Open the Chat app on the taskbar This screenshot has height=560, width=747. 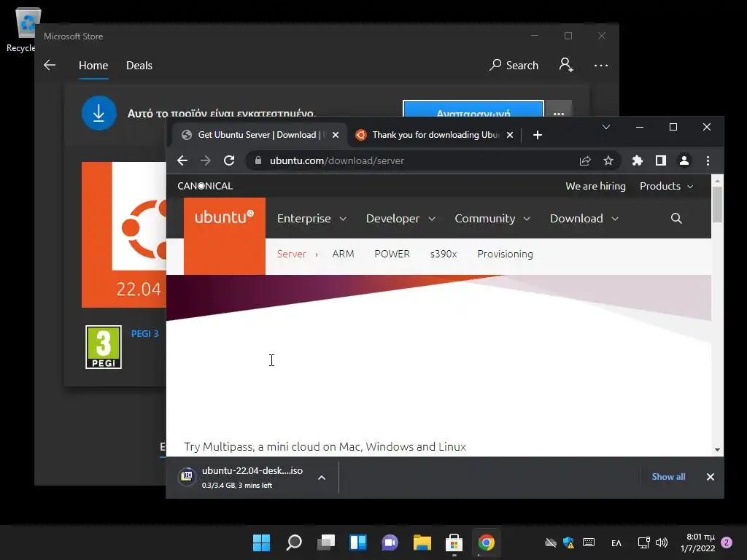point(390,542)
